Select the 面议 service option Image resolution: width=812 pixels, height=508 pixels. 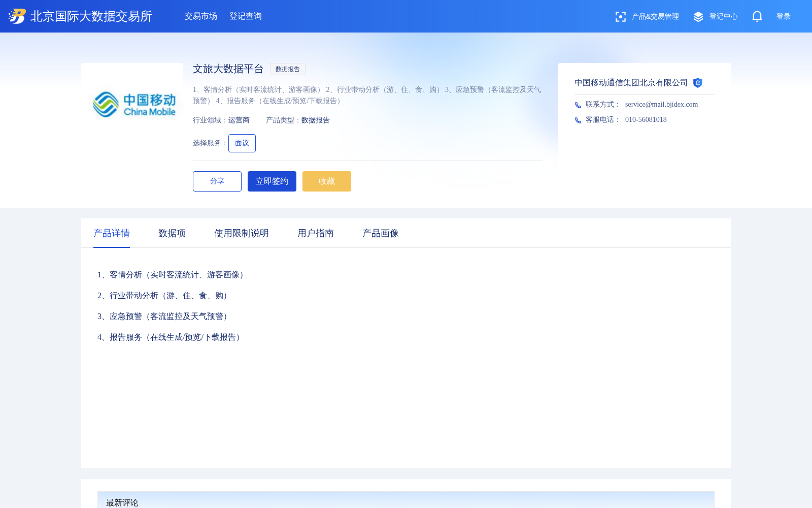242,143
